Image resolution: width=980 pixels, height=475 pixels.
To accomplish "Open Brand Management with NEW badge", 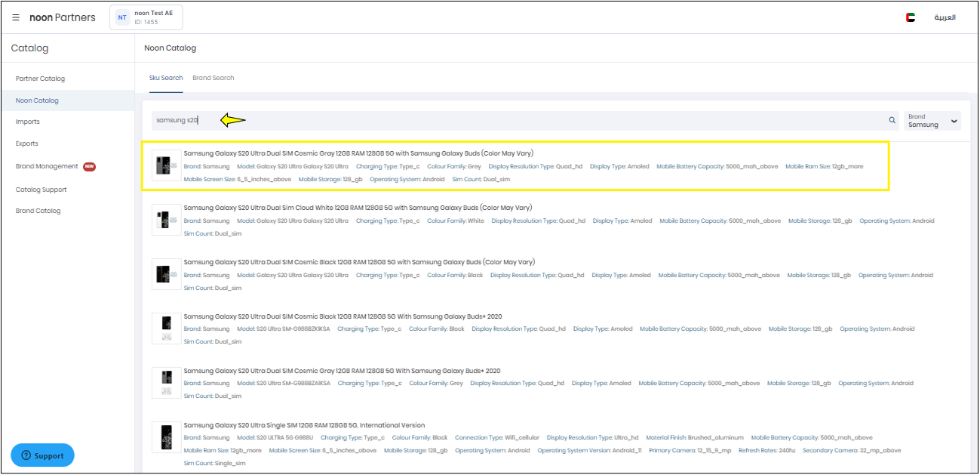I will click(x=47, y=166).
